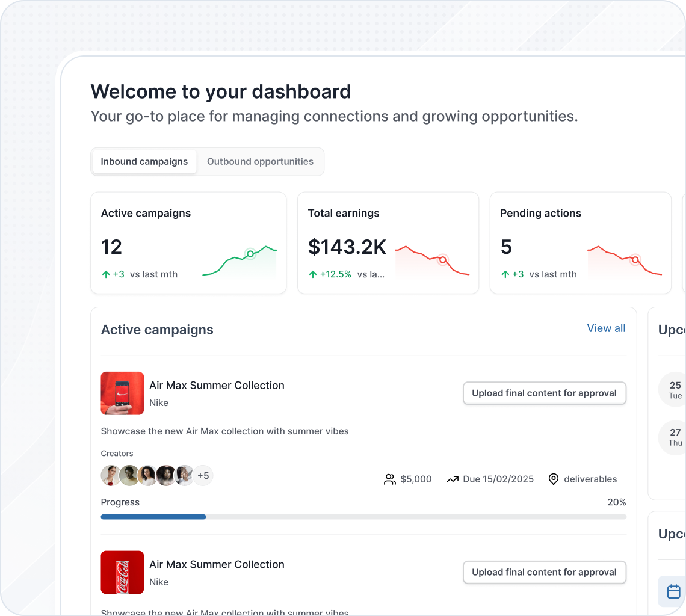The height and width of the screenshot is (616, 686).
Task: Open View all active campaigns
Action: pos(606,328)
